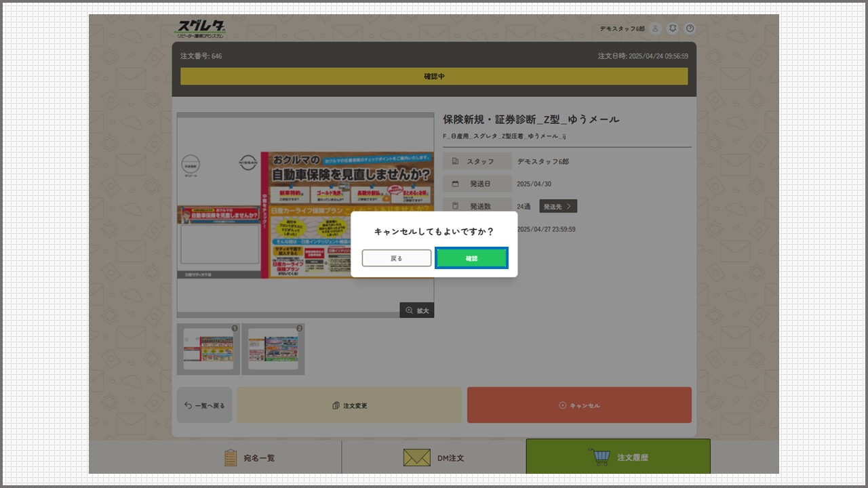Click the 発送日 date 2025/04/30
Viewport: 868px width, 488px height.
click(534, 184)
